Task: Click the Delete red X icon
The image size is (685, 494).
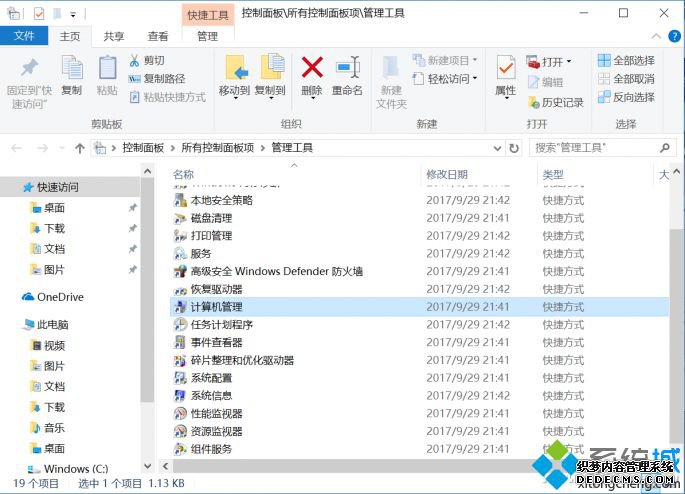Action: click(x=312, y=68)
